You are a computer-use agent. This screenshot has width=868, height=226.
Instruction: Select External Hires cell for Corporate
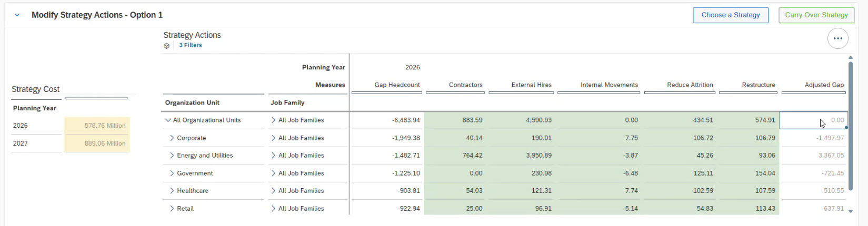click(x=521, y=138)
